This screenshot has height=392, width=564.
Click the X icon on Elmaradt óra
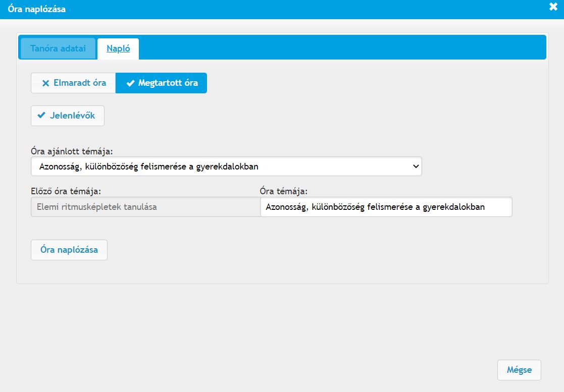click(45, 83)
